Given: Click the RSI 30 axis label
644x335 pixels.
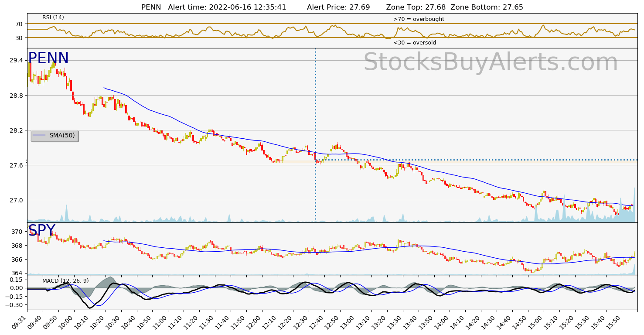Looking at the screenshot, I should click(x=20, y=38).
